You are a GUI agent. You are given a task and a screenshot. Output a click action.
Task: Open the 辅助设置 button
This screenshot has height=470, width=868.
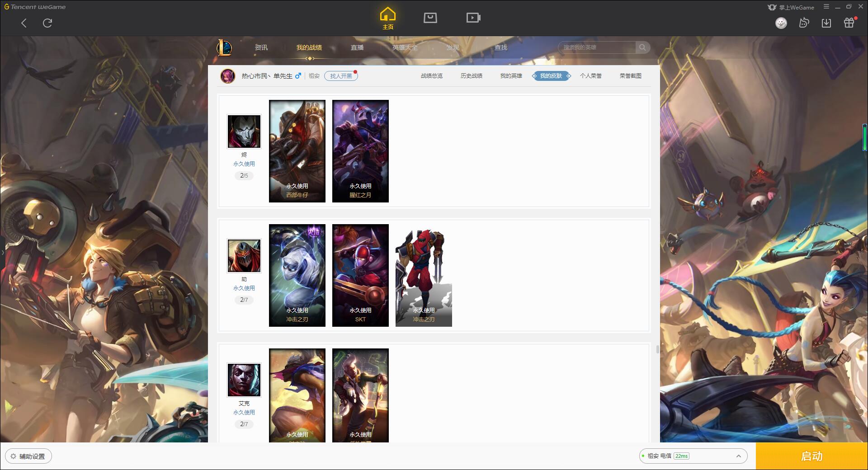(x=28, y=456)
